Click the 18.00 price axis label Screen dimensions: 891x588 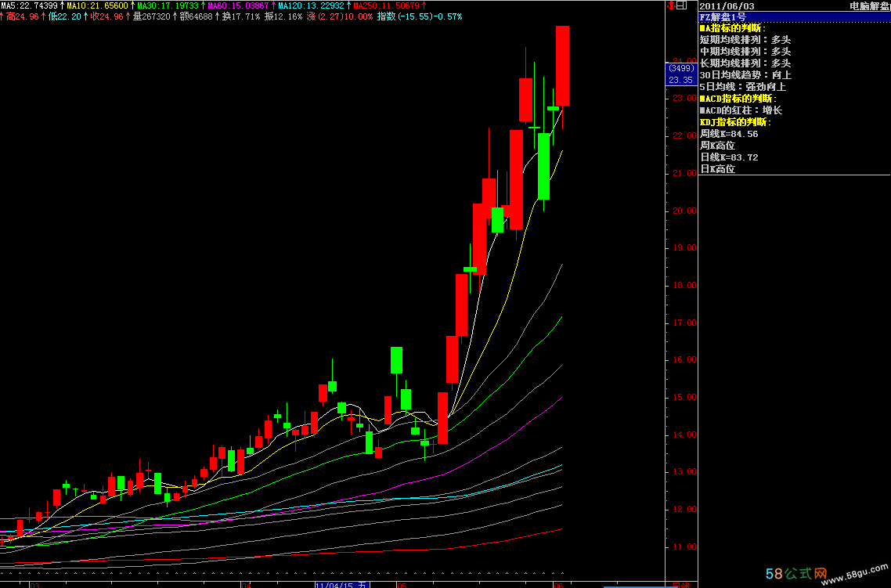tap(684, 285)
